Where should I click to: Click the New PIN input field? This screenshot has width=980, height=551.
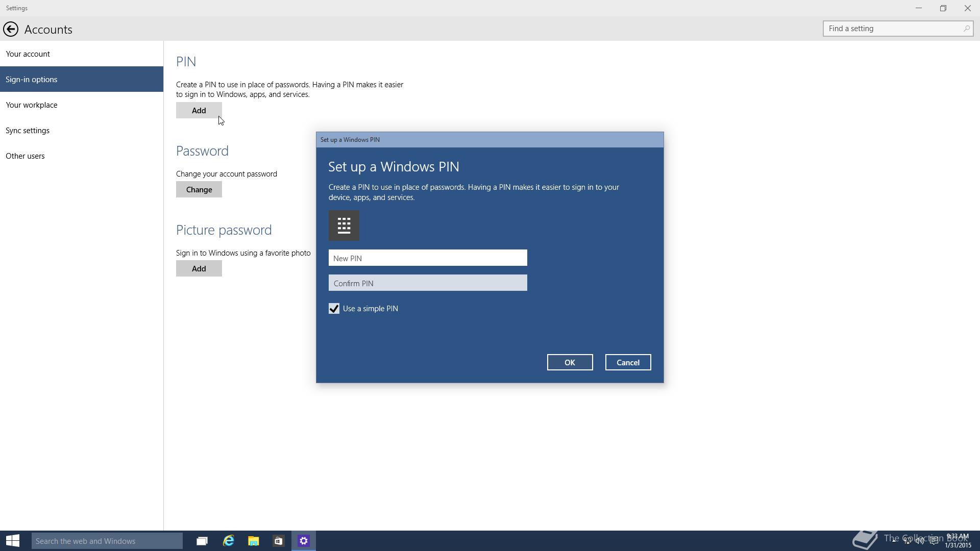428,258
